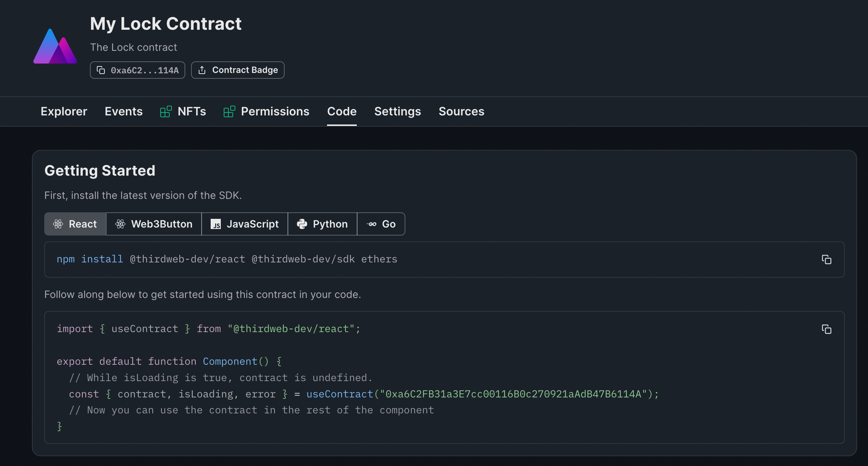Switch to the Web3Button tab
The image size is (868, 466).
coord(154,224)
